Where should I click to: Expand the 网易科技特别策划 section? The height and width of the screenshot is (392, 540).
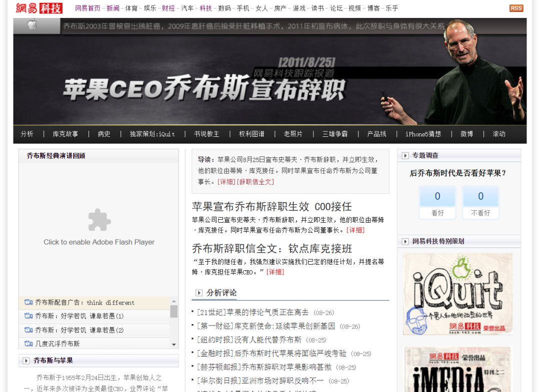pyautogui.click(x=405, y=242)
